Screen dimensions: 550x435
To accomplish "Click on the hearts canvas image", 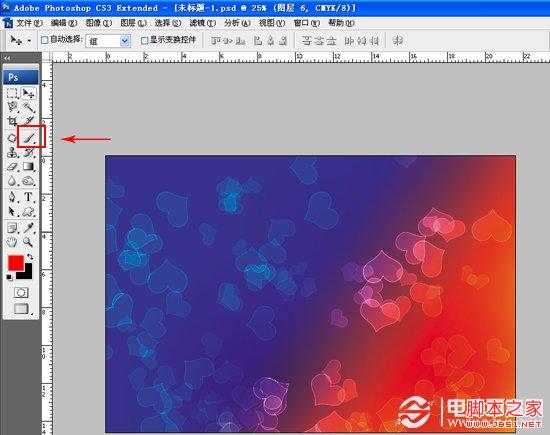I will (x=310, y=293).
